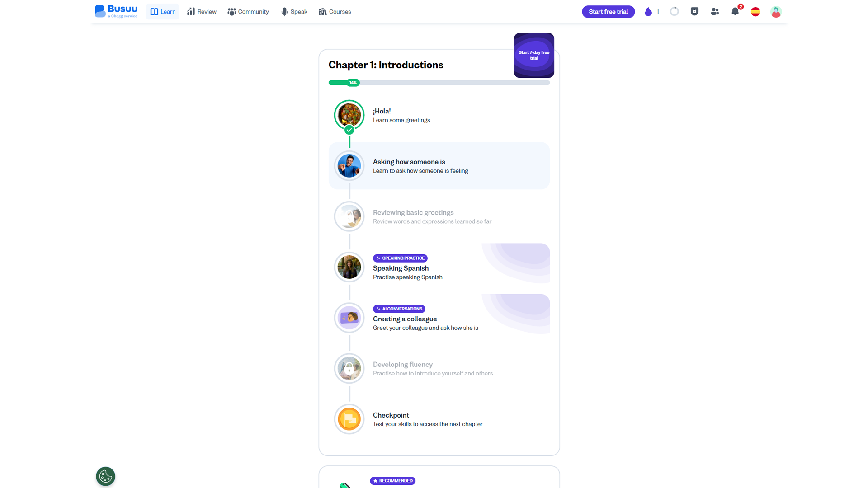This screenshot has width=868, height=488.
Task: Open notifications bell
Action: 735,12
